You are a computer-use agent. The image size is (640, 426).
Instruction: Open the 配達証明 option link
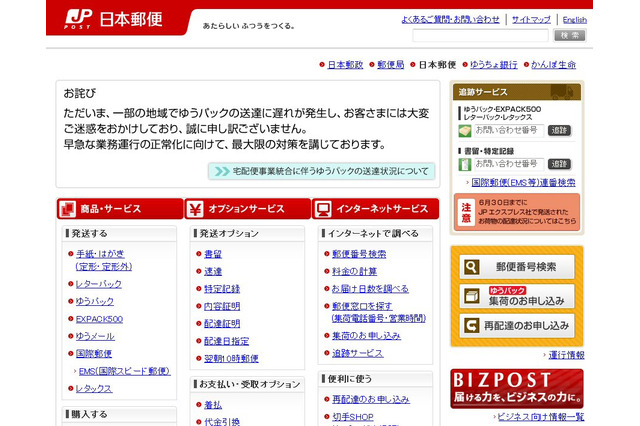point(222,324)
